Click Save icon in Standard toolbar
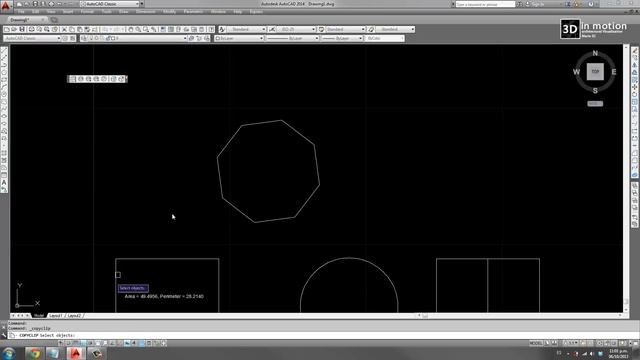This screenshot has width=640, height=360. (x=22, y=29)
